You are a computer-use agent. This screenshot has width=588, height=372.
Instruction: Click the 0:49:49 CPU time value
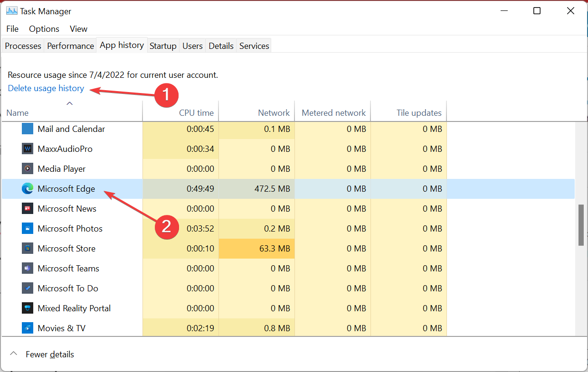click(x=199, y=189)
